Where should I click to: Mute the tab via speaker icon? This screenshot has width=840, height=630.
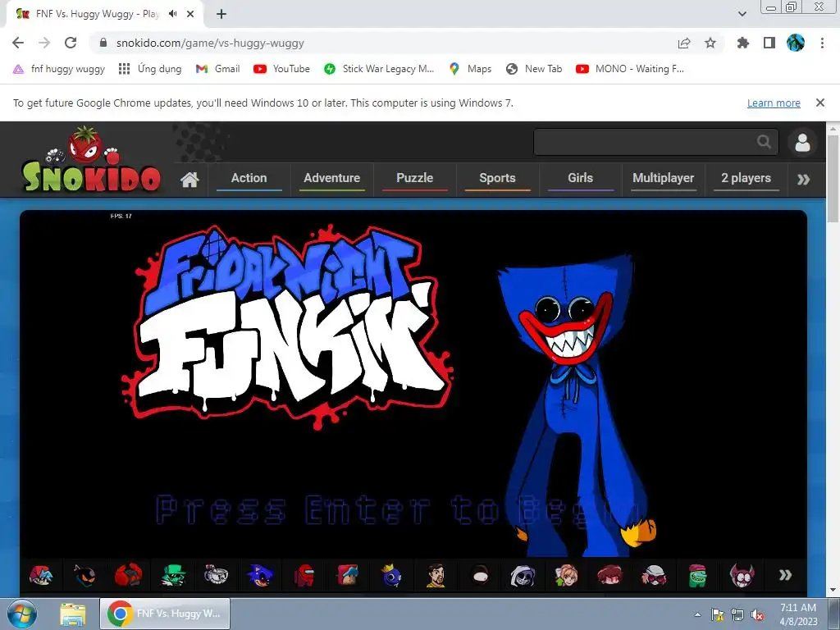pos(172,14)
